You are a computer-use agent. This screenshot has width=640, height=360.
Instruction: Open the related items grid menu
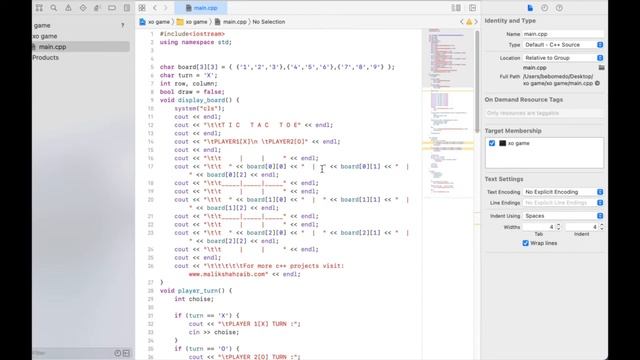click(x=142, y=8)
